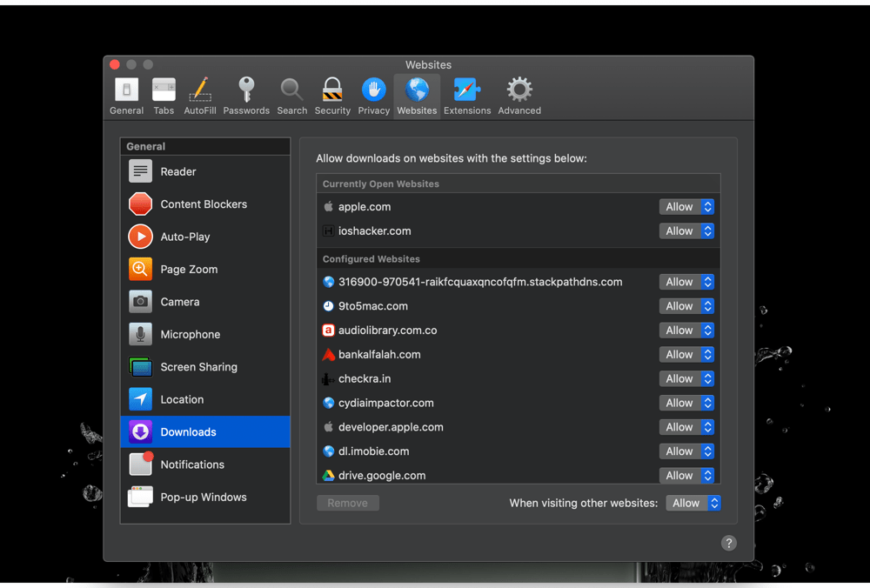Click the Configured Websites header
This screenshot has height=588, width=870.
[x=371, y=259]
